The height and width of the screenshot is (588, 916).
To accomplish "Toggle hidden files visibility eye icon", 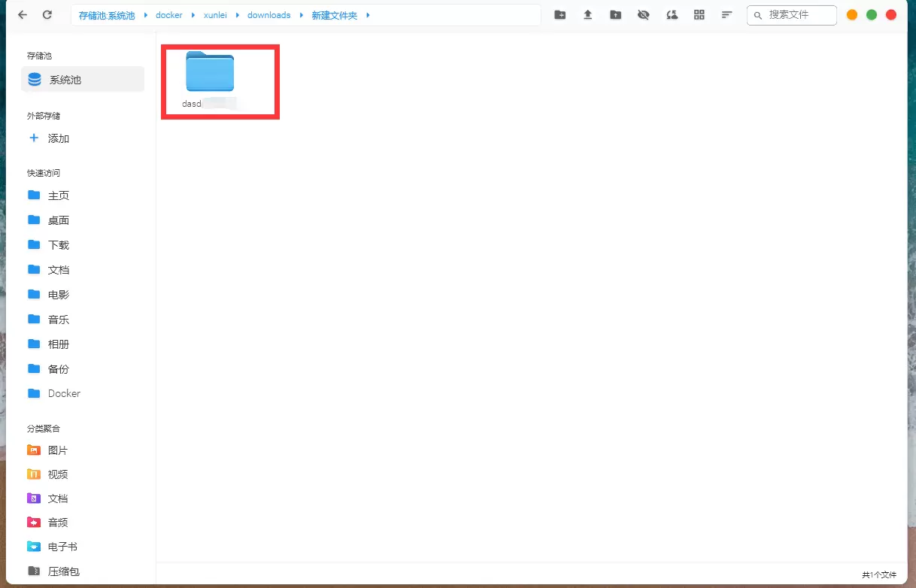I will point(643,15).
